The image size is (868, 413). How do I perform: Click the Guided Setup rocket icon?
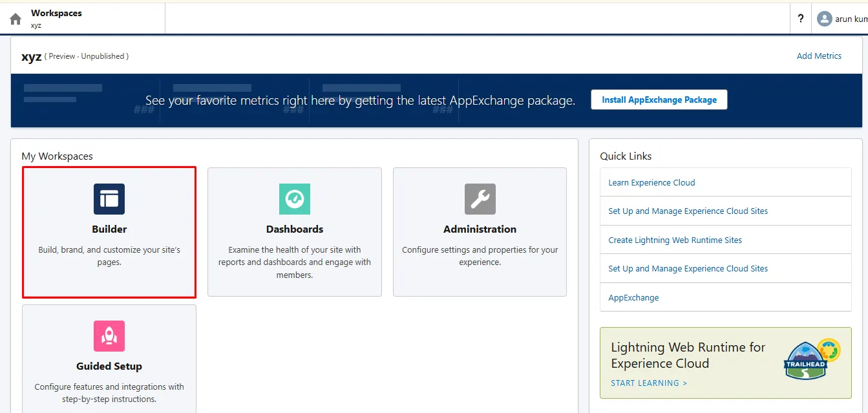point(109,336)
